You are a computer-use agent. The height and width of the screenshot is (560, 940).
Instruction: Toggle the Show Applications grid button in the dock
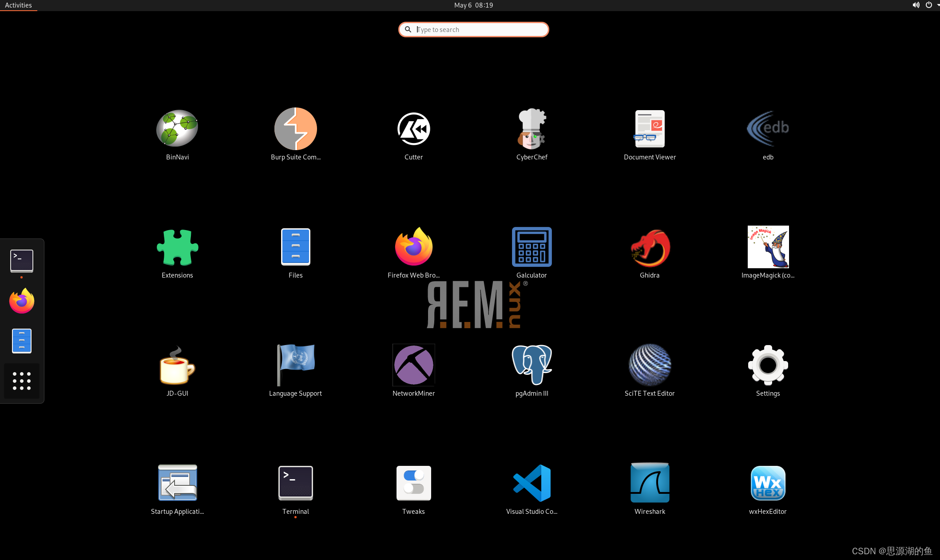[22, 381]
